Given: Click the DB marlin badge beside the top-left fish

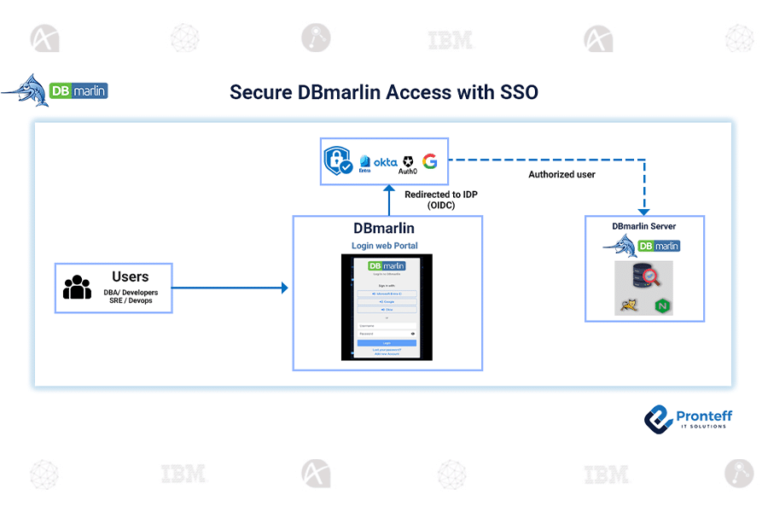Looking at the screenshot, I should 78,91.
